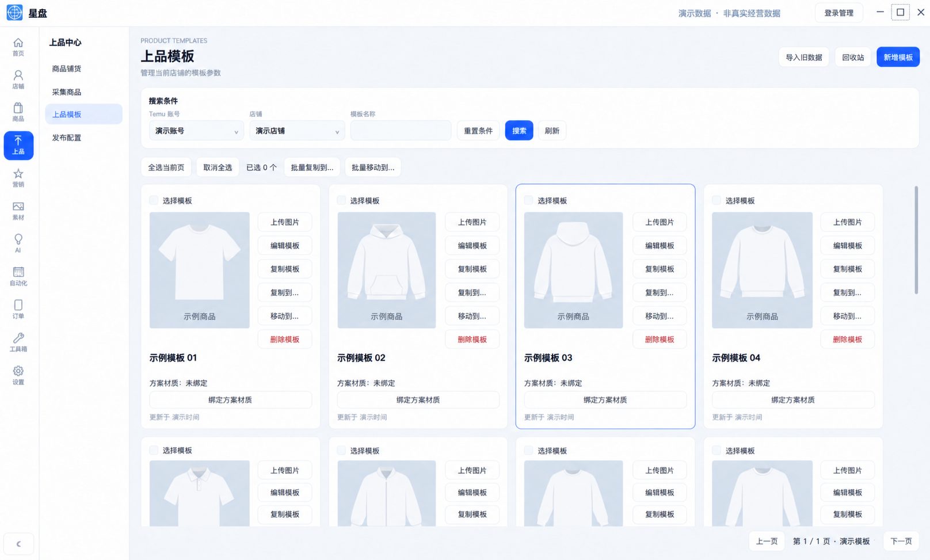930x560 pixels.
Task: Open the 素材 image icon
Action: 18,211
